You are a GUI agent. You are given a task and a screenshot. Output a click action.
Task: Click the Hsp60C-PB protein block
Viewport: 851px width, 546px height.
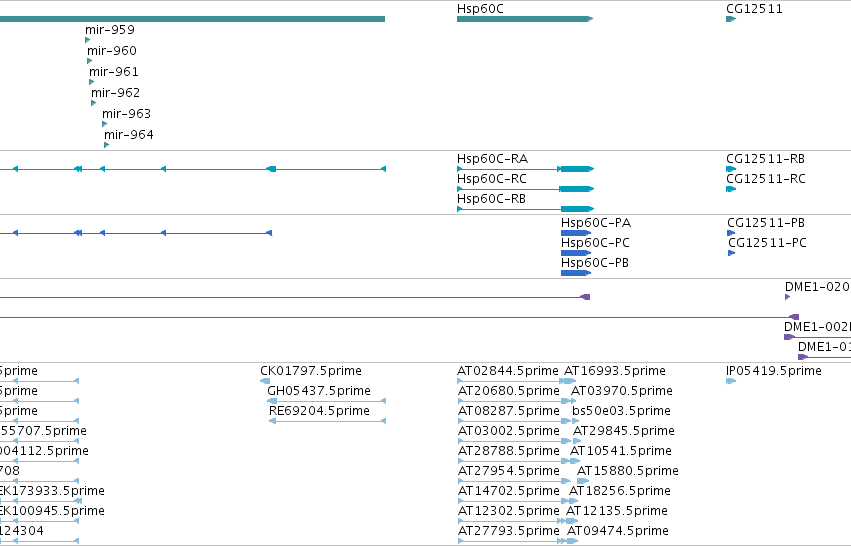576,273
